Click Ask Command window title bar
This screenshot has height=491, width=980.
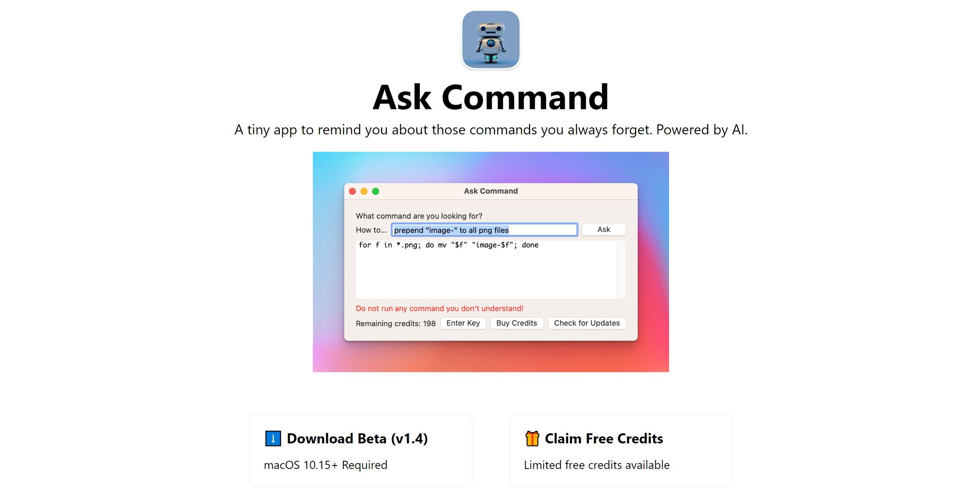pyautogui.click(x=490, y=191)
